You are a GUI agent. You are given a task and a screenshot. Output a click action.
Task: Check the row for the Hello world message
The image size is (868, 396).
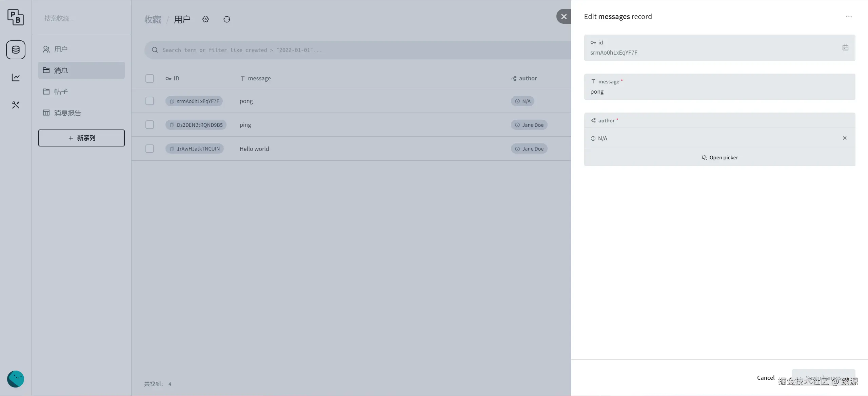(x=150, y=148)
